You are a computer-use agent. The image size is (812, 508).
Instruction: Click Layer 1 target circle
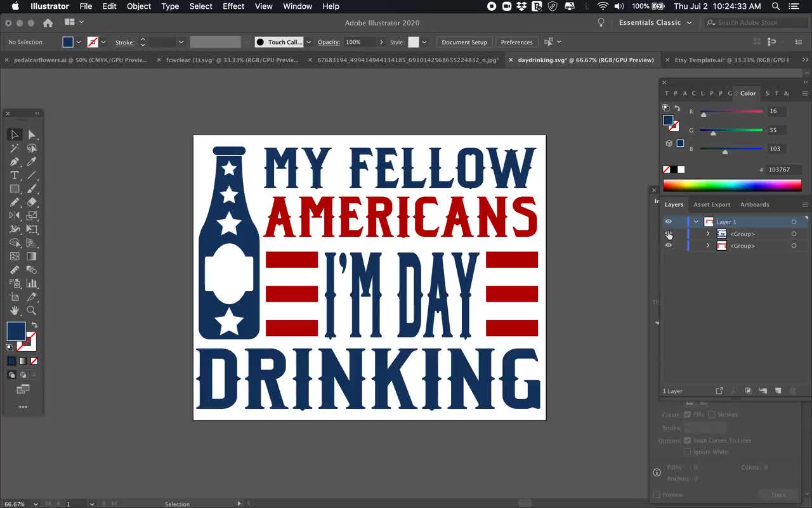point(794,222)
